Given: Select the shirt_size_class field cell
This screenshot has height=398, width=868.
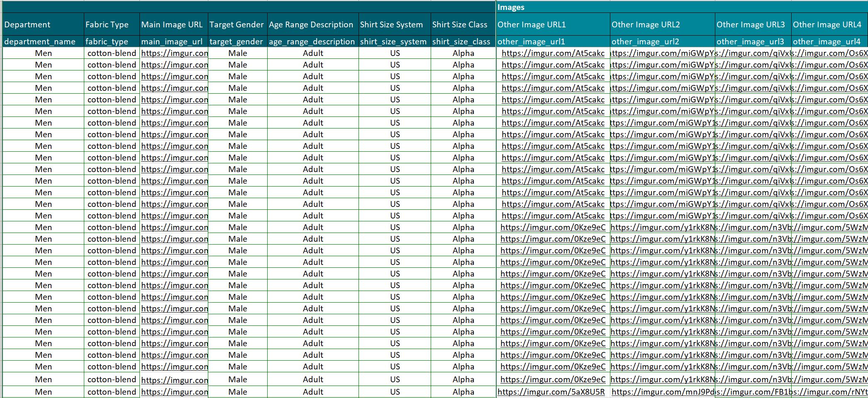Looking at the screenshot, I should coord(463,41).
